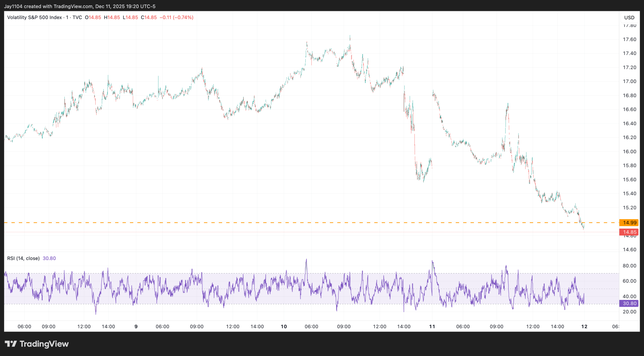Image resolution: width=644 pixels, height=356 pixels.
Task: Click the RSI (14, close) legend title
Action: click(23, 258)
